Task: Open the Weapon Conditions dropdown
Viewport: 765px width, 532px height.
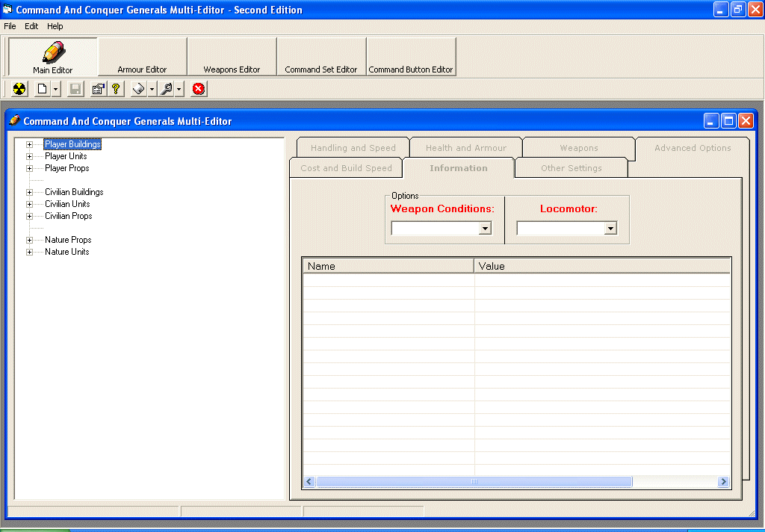Action: coord(485,229)
